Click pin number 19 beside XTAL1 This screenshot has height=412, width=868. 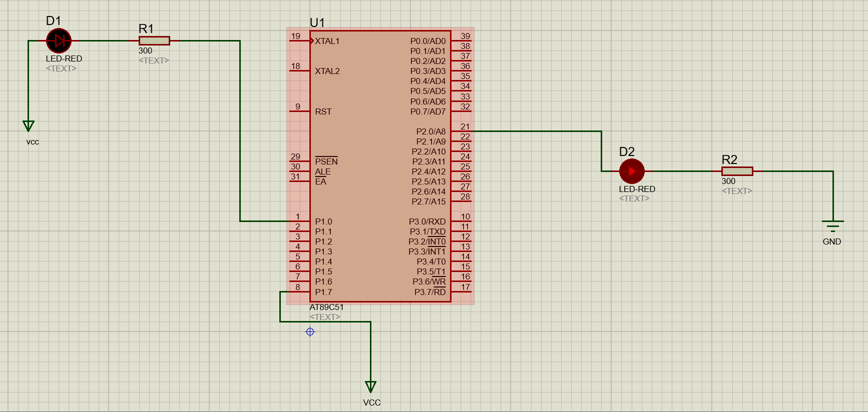[296, 36]
